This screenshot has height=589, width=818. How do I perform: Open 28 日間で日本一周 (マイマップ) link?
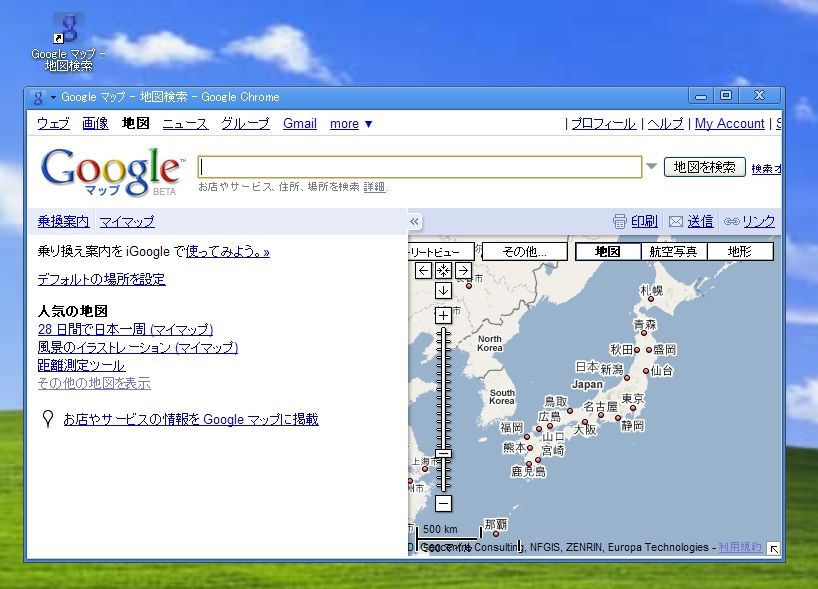pyautogui.click(x=126, y=330)
